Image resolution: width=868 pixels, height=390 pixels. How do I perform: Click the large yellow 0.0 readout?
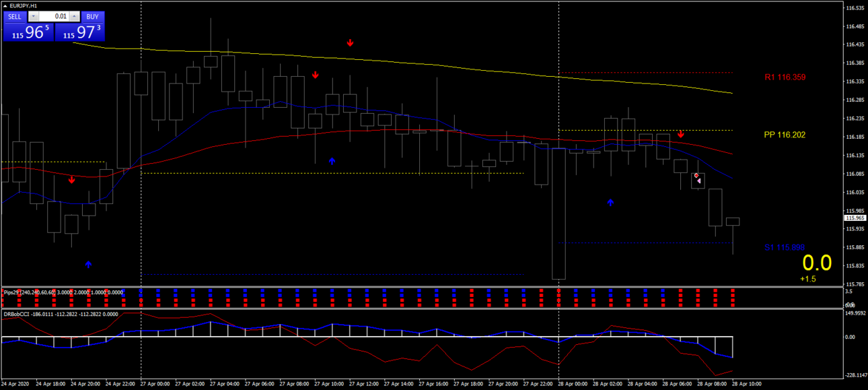point(817,263)
